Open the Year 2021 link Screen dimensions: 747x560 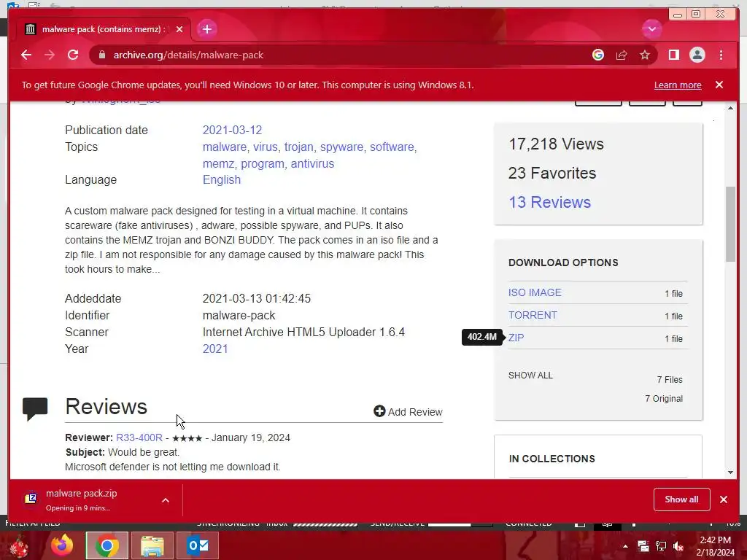click(215, 349)
